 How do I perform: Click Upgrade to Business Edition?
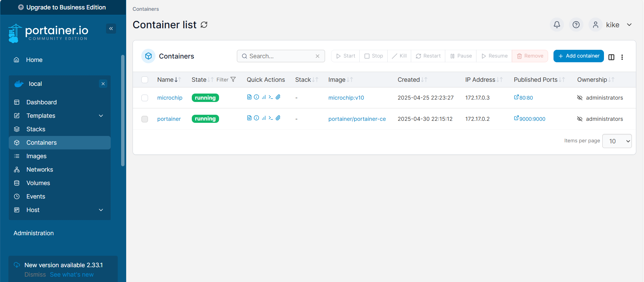click(63, 7)
